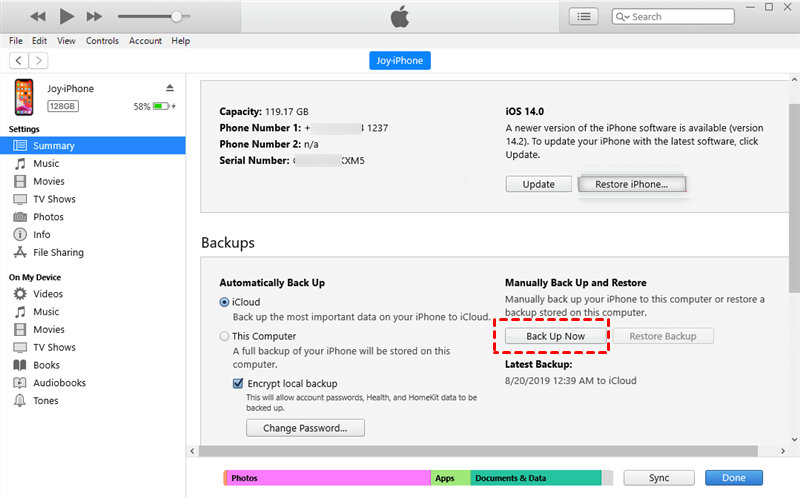This screenshot has width=800, height=498.
Task: Click the Books icon
Action: tap(20, 365)
